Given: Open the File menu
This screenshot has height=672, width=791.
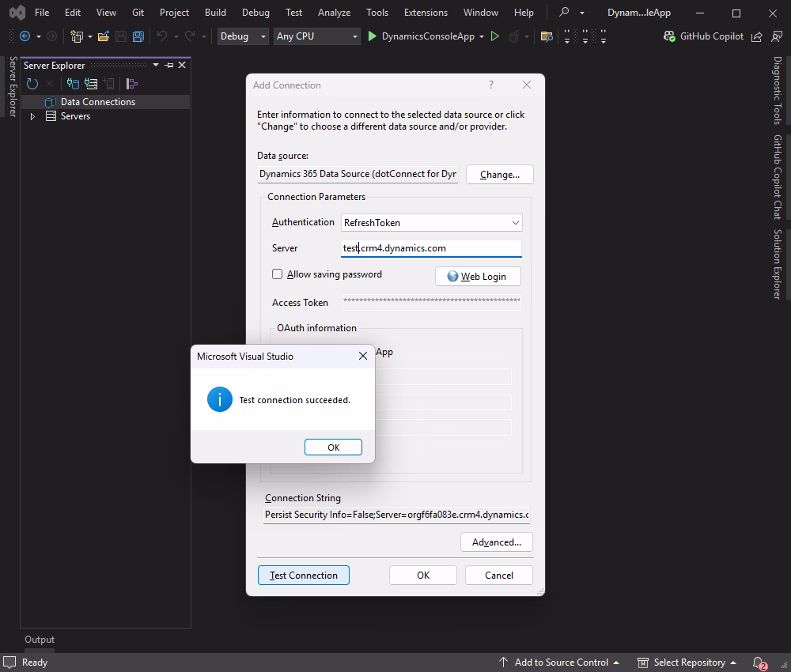Looking at the screenshot, I should tap(42, 13).
